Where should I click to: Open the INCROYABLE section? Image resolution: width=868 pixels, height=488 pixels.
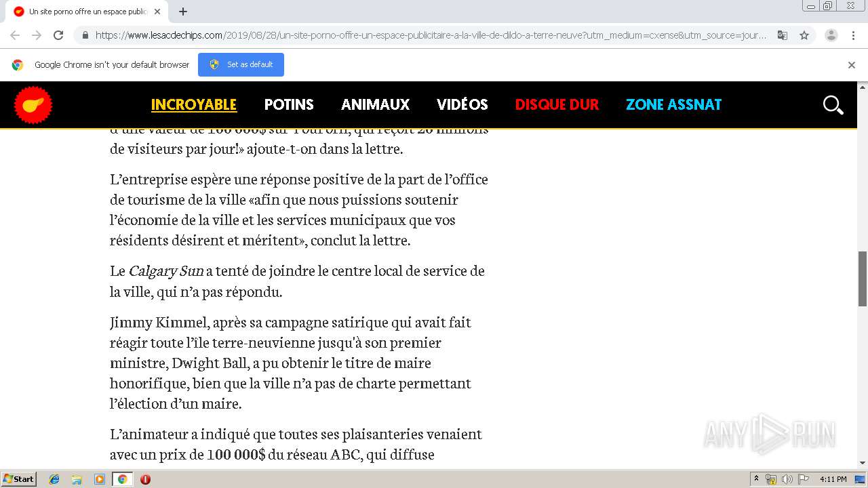click(194, 105)
